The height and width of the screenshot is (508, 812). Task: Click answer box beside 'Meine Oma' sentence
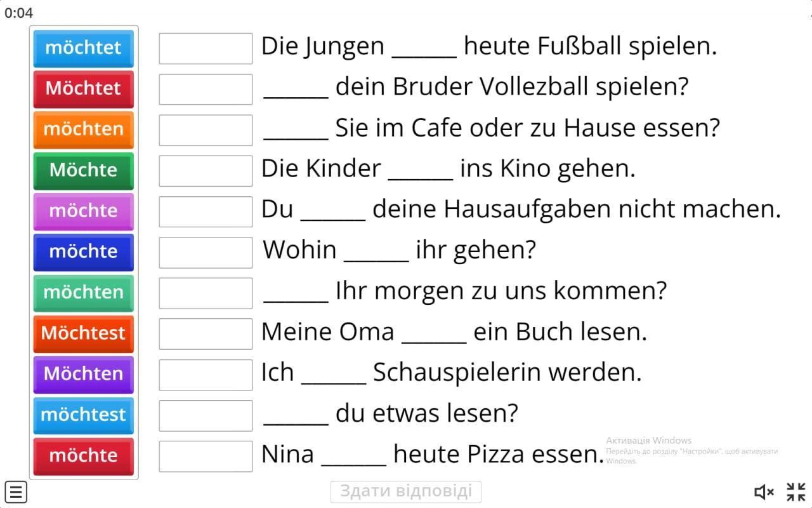pyautogui.click(x=206, y=334)
